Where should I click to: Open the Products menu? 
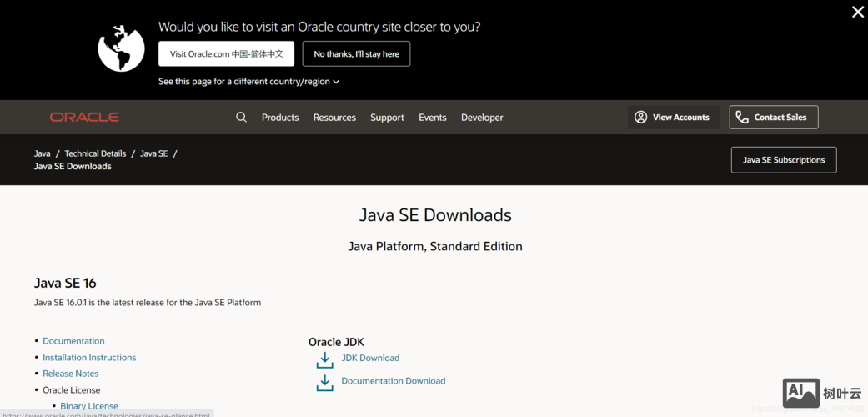280,118
